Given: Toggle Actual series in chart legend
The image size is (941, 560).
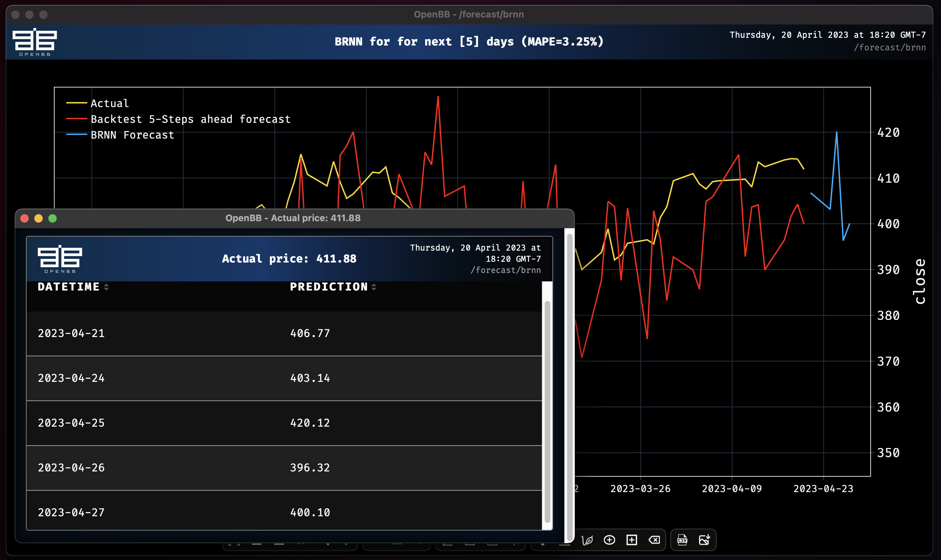Looking at the screenshot, I should (x=98, y=103).
